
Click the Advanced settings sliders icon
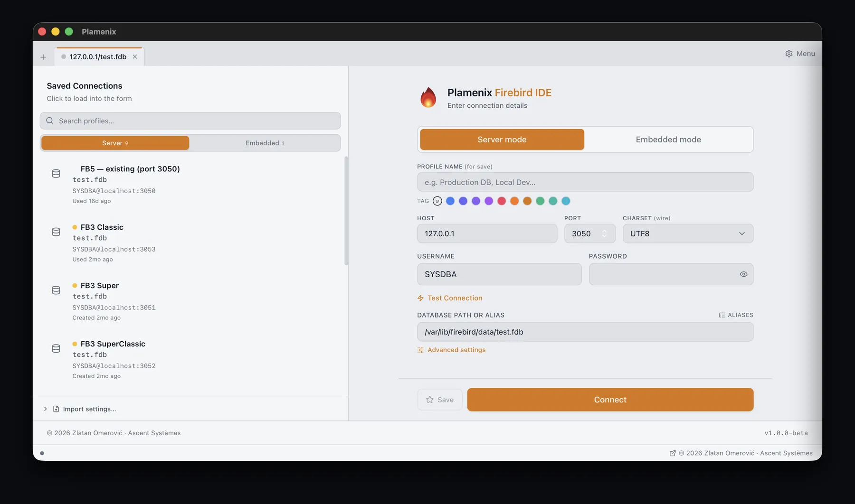[420, 350]
